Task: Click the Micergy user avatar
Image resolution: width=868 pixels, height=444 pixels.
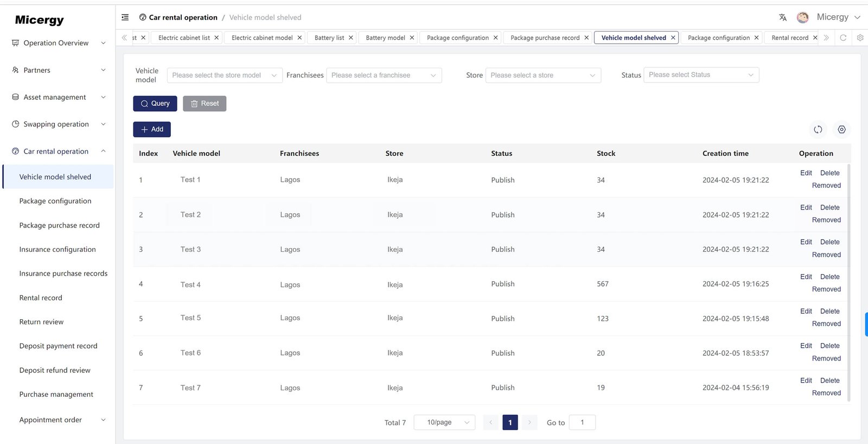Action: 803,17
